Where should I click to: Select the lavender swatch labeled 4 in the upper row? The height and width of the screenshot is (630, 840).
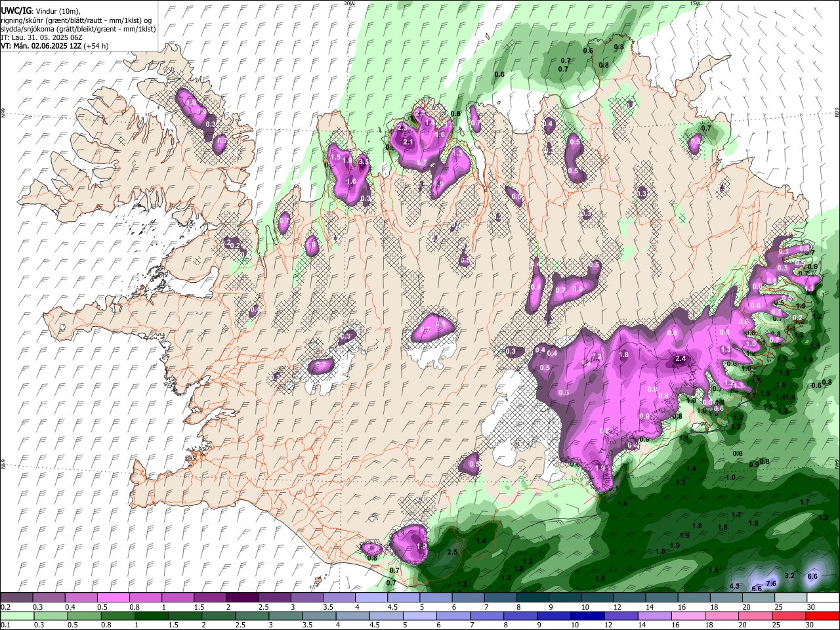(x=371, y=598)
